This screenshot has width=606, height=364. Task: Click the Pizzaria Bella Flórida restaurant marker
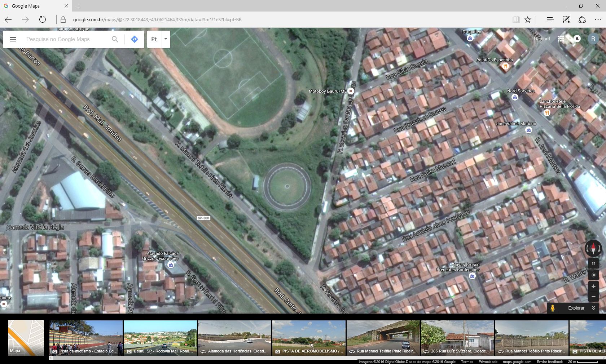point(547,113)
